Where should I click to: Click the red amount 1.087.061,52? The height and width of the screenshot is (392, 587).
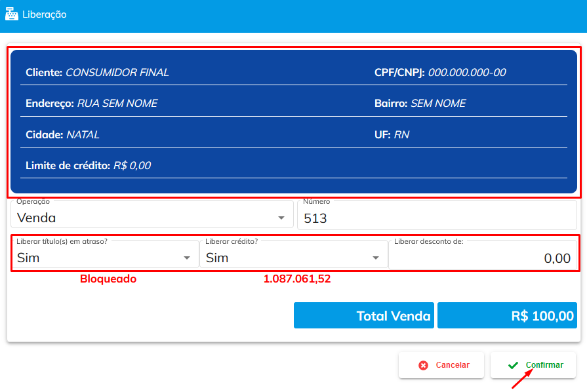click(x=297, y=279)
